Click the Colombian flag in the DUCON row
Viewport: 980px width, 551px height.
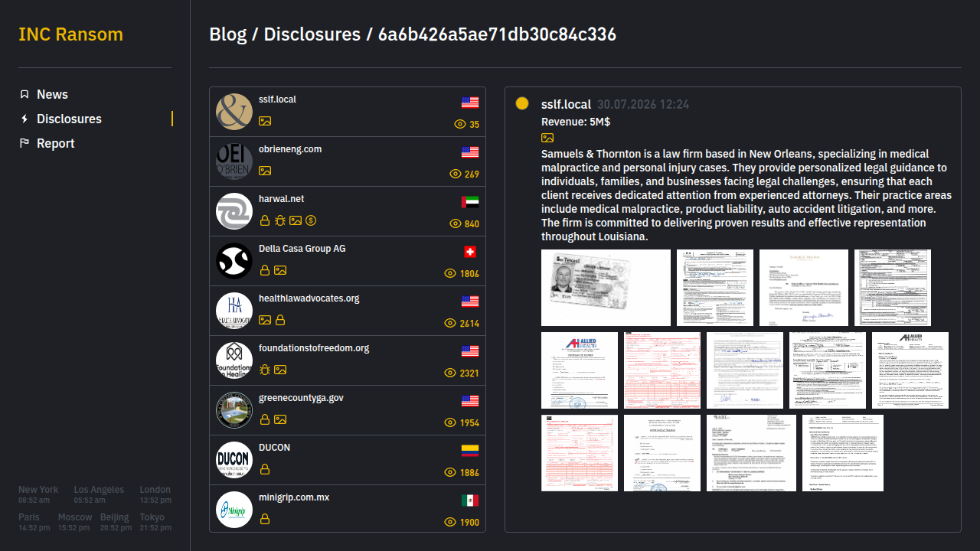tap(470, 451)
